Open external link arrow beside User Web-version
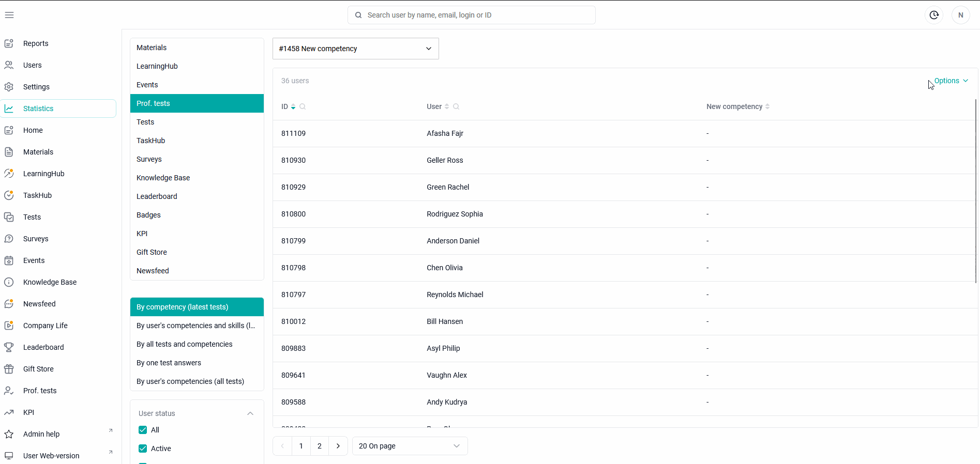The width and height of the screenshot is (980, 464). coord(110,452)
